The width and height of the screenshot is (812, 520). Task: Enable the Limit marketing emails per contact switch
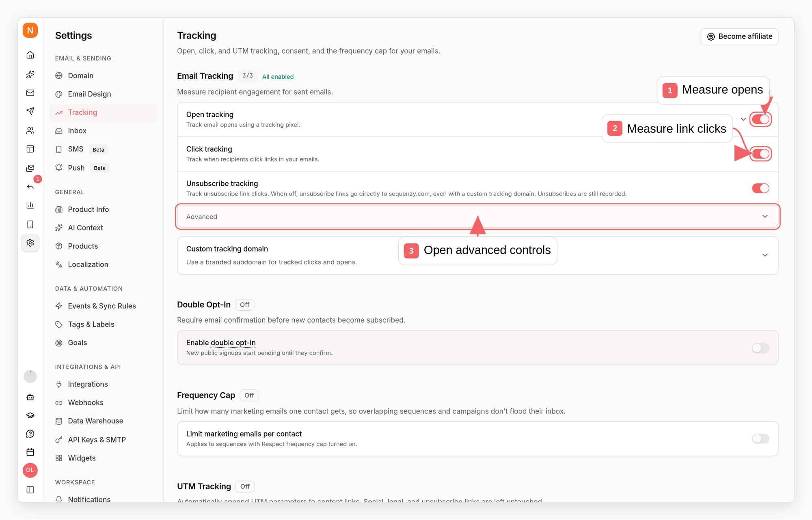760,439
